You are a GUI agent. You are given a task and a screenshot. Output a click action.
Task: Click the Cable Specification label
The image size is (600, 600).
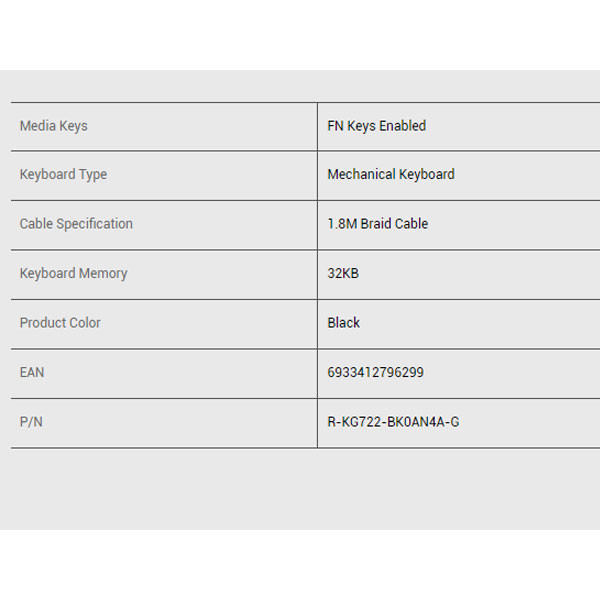(x=76, y=224)
